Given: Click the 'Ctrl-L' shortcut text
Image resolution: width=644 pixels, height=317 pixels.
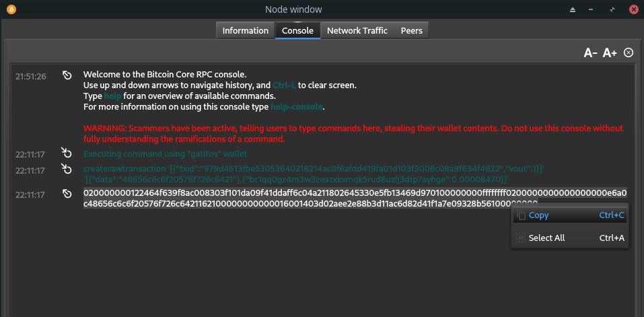Looking at the screenshot, I should 284,85.
